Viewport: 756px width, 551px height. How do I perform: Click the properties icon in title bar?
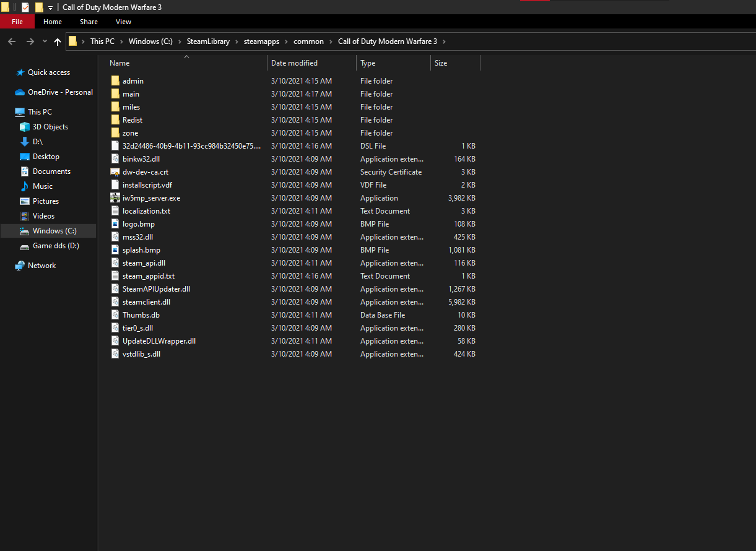25,7
